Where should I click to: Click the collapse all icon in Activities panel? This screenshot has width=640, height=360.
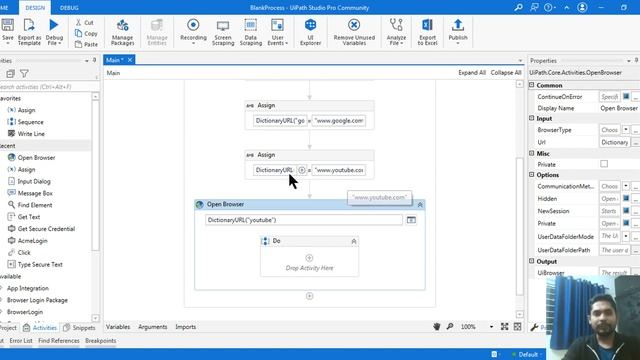[10, 73]
